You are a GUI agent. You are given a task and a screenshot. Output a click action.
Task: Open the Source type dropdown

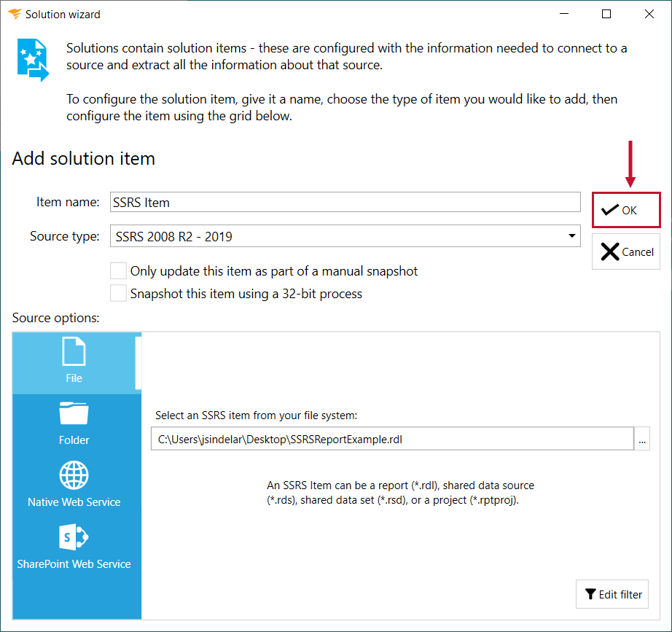click(345, 236)
